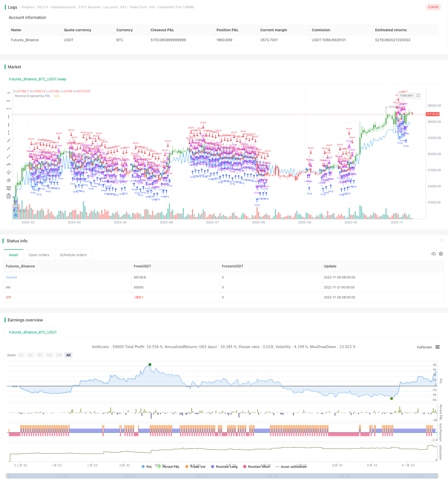Open the chart hamburger menu beside FullScreen
Viewport: 448px width, 486px height.
pos(438,347)
